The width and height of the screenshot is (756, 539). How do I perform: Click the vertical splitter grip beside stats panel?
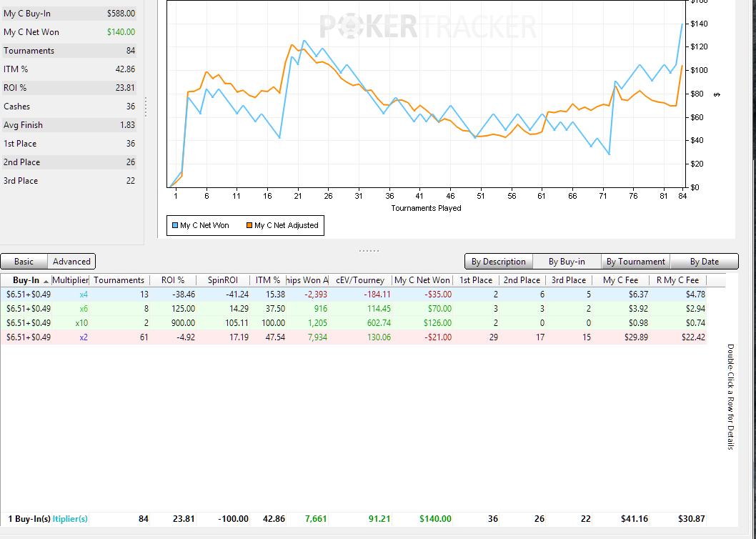146,107
